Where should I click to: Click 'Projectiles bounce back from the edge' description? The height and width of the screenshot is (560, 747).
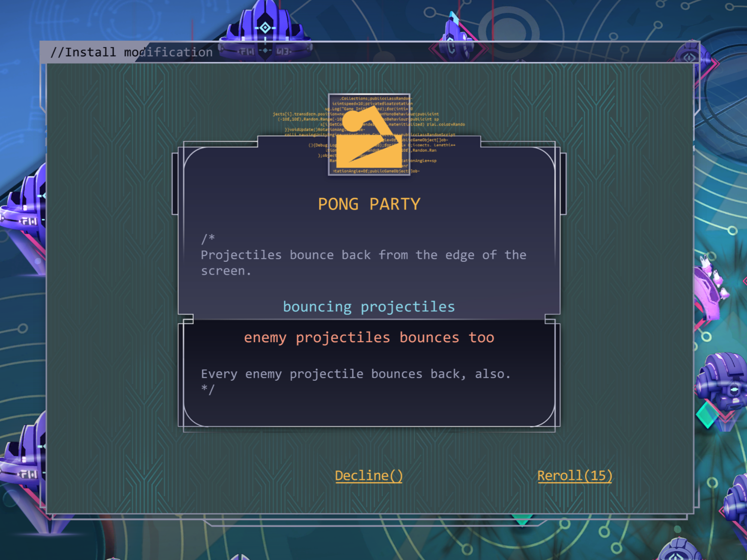[x=363, y=263]
